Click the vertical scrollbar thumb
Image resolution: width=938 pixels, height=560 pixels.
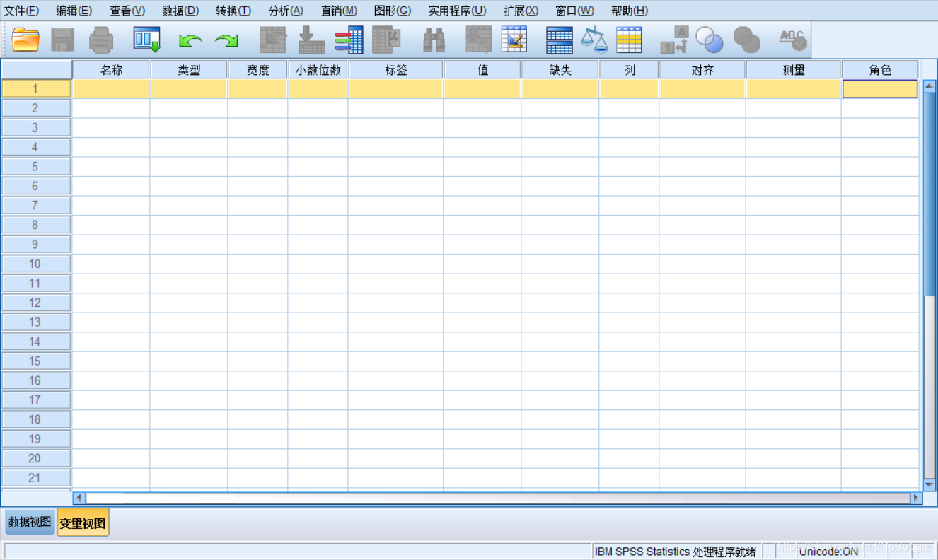930,193
